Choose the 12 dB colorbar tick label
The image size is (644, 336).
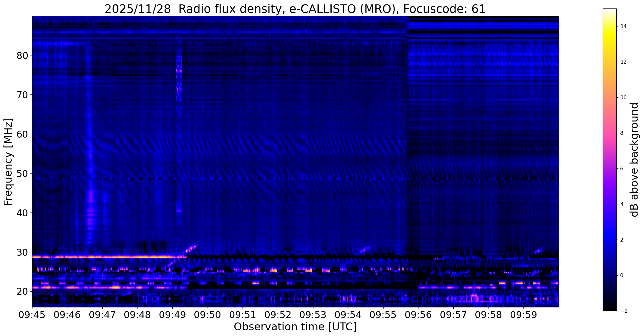pyautogui.click(x=624, y=62)
